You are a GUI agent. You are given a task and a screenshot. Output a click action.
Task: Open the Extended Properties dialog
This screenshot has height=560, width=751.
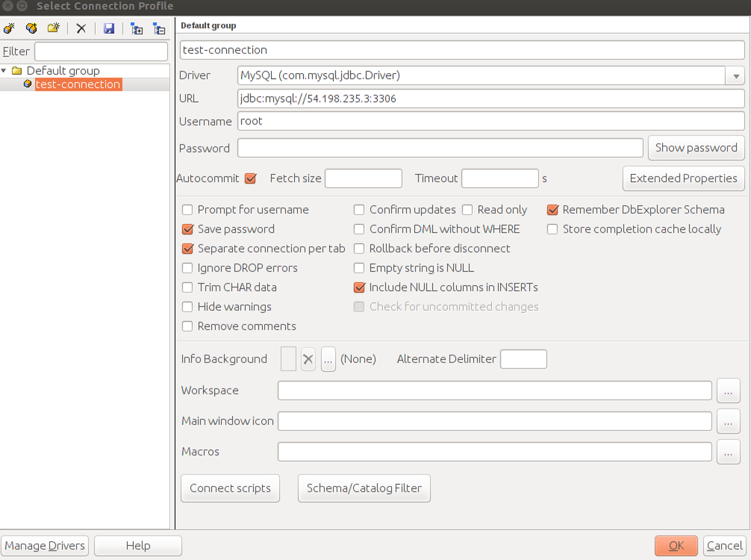(x=683, y=178)
